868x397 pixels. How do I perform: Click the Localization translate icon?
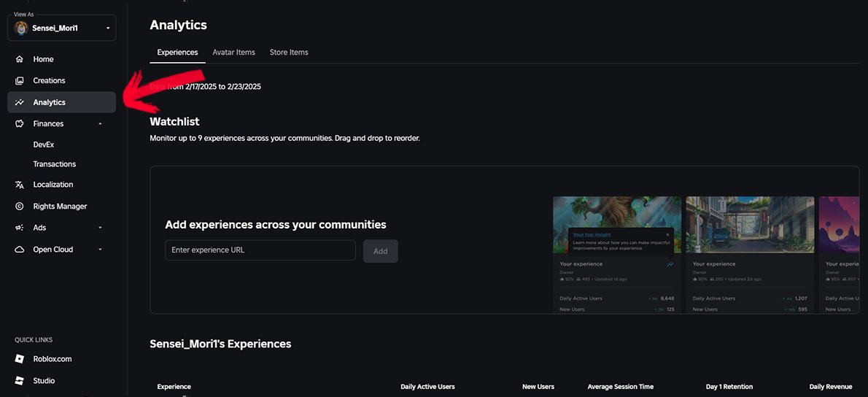[20, 185]
